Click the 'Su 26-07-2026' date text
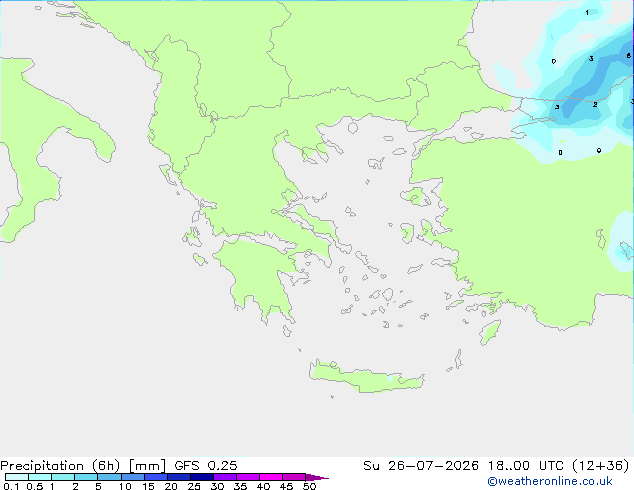This screenshot has height=490, width=634. click(421, 466)
